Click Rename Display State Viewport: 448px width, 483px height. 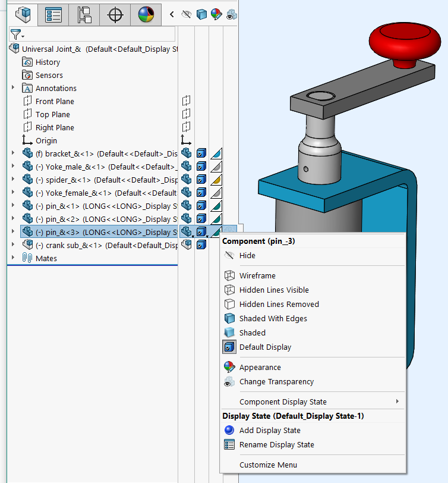(x=313, y=444)
